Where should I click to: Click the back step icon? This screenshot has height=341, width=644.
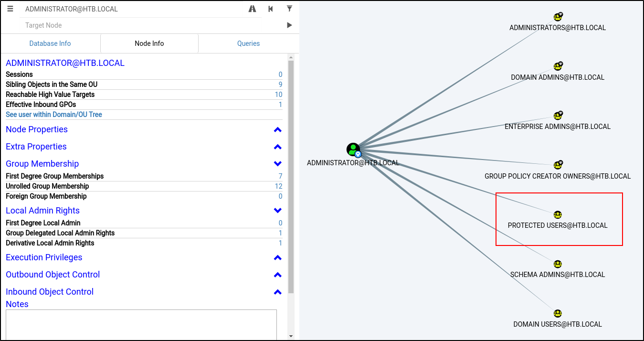coord(271,9)
